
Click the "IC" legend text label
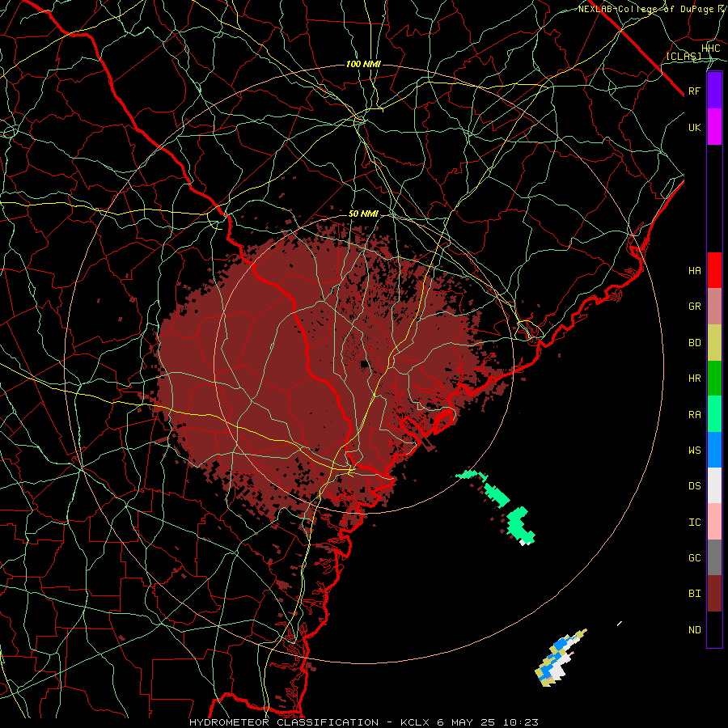pos(695,523)
